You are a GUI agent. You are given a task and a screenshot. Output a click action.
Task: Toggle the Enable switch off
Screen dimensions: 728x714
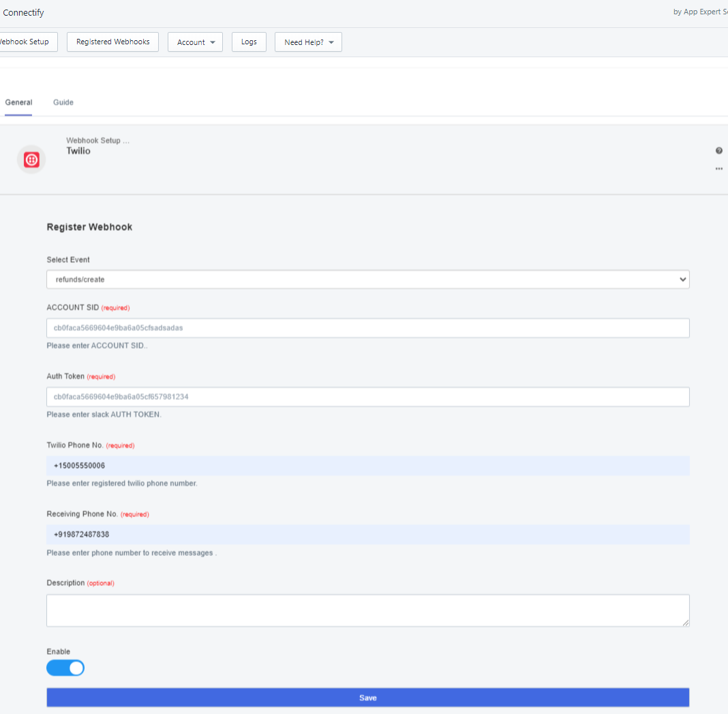coord(65,668)
